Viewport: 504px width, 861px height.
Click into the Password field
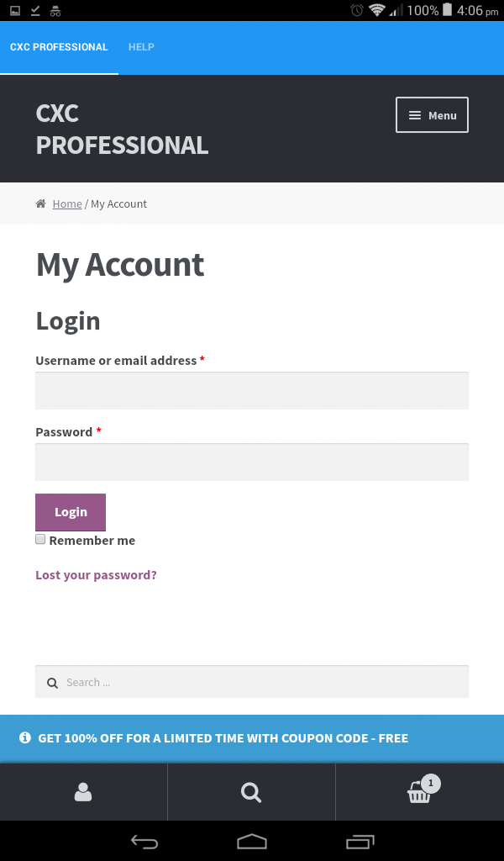[x=252, y=462]
